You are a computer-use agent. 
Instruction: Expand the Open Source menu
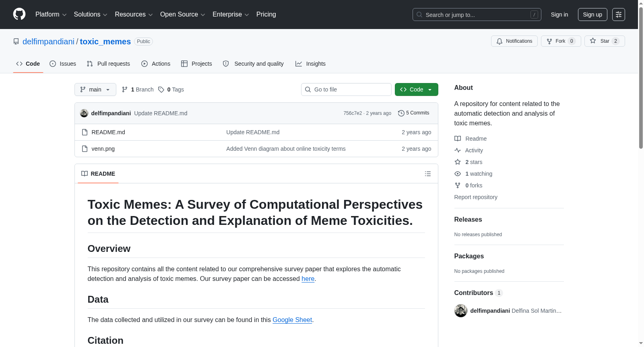click(183, 15)
